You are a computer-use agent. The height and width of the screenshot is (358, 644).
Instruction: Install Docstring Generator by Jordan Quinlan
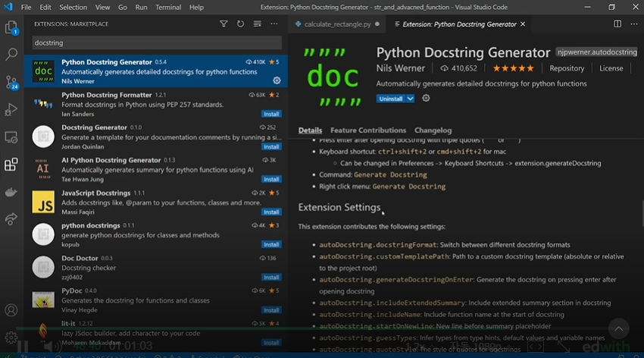click(271, 146)
